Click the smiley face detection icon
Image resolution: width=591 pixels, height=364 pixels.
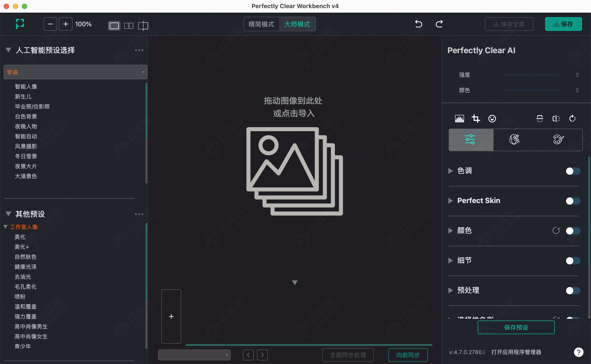tap(492, 118)
